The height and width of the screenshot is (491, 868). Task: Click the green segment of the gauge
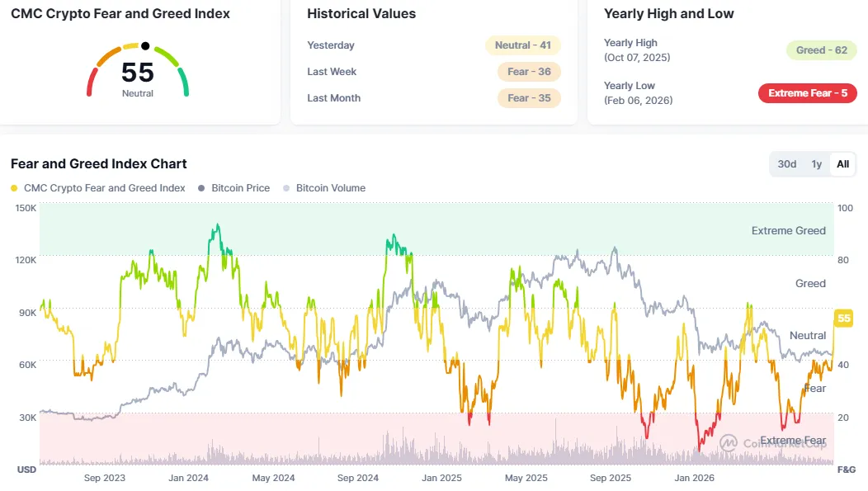point(184,82)
